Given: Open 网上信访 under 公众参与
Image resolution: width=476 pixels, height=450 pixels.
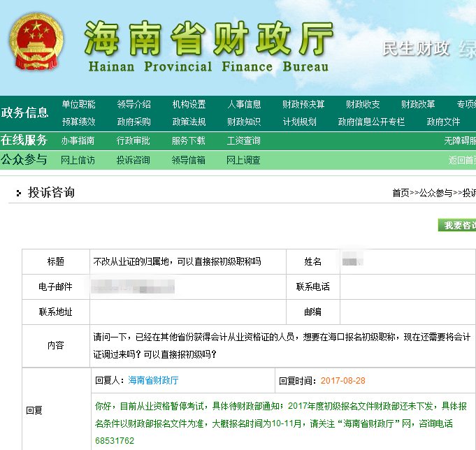Looking at the screenshot, I should pyautogui.click(x=78, y=160).
